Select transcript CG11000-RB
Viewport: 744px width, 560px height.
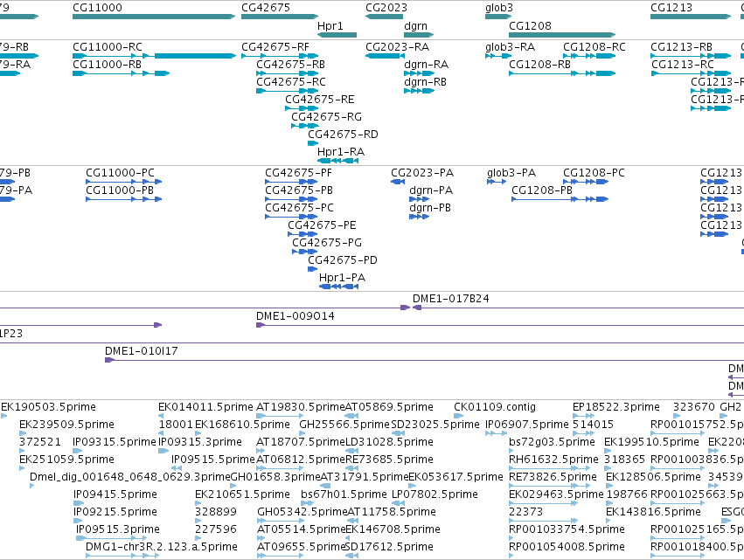[x=121, y=73]
